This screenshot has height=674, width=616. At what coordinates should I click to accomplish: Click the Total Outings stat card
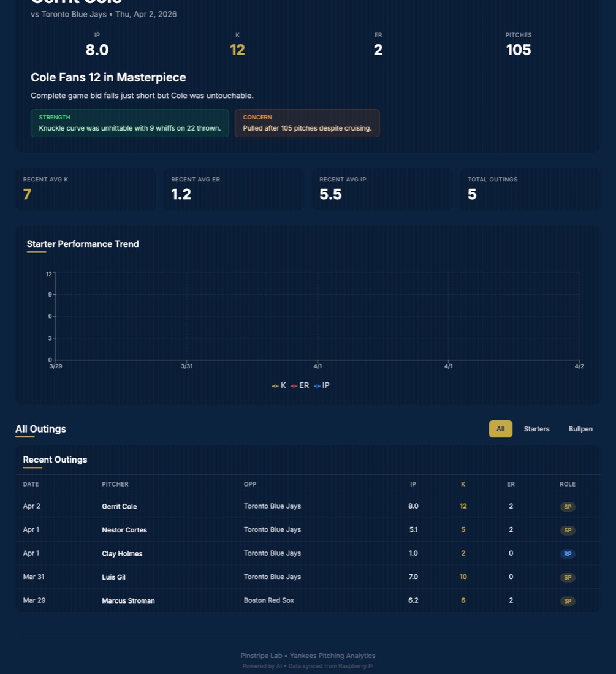[530, 189]
